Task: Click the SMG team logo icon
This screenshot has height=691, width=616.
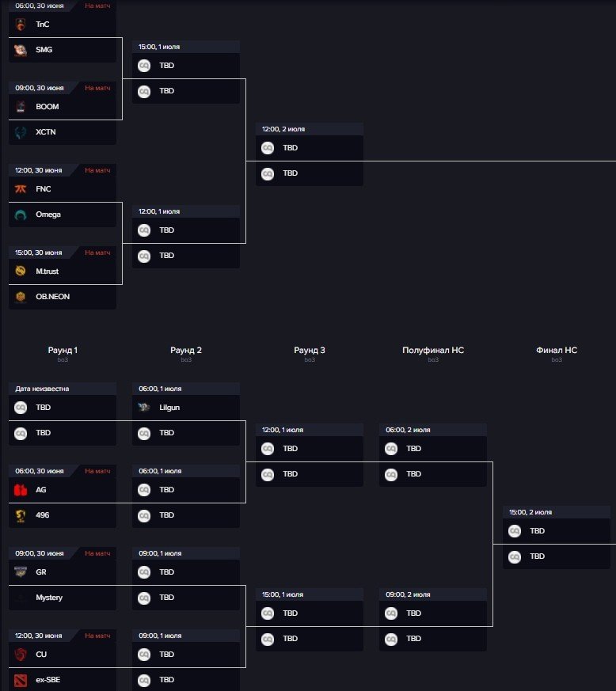Action: pyautogui.click(x=21, y=50)
